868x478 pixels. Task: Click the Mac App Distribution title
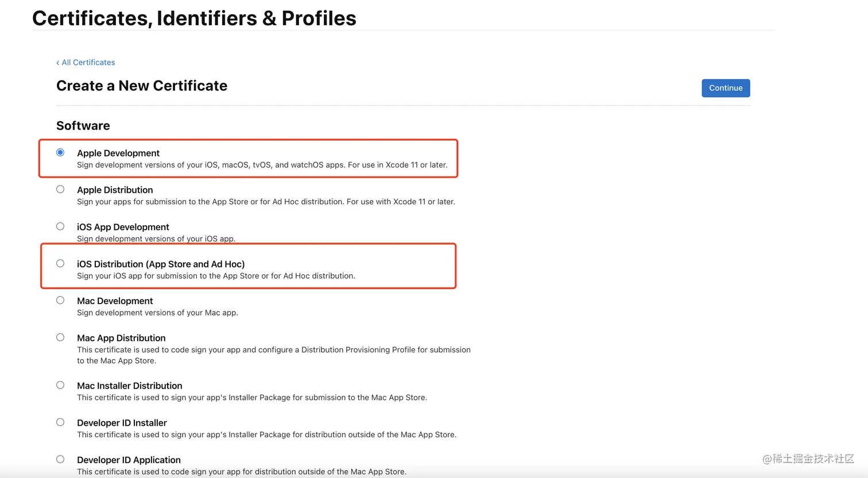121,338
